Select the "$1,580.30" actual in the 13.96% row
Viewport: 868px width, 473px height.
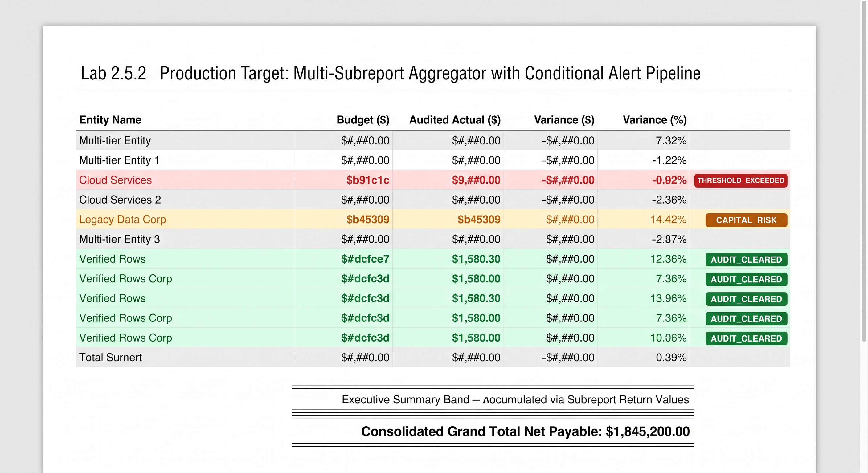pos(476,298)
